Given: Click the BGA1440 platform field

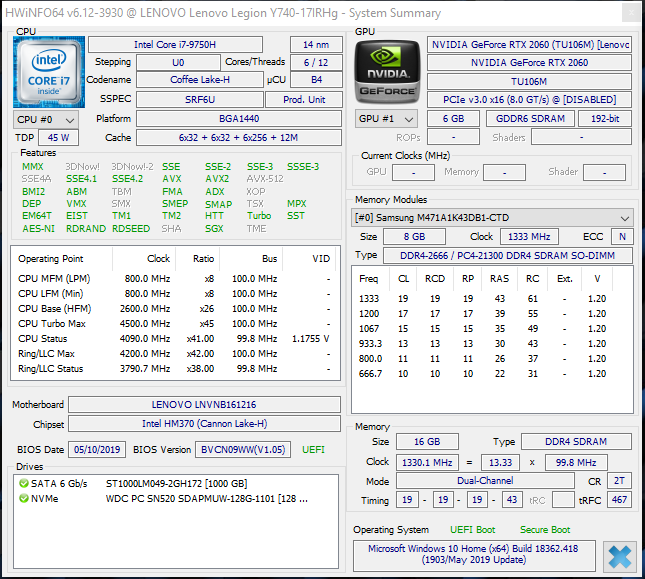Looking at the screenshot, I should pyautogui.click(x=239, y=119).
